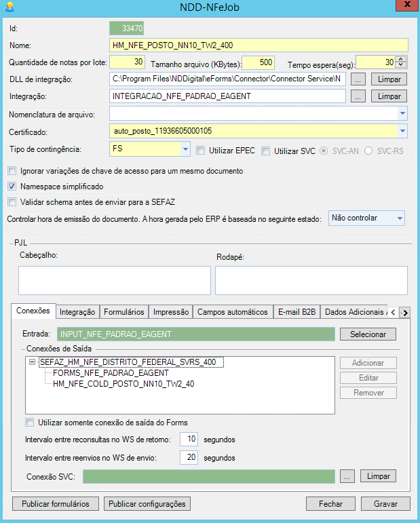
Task: Click the Id field showing 33470
Action: tap(126, 28)
